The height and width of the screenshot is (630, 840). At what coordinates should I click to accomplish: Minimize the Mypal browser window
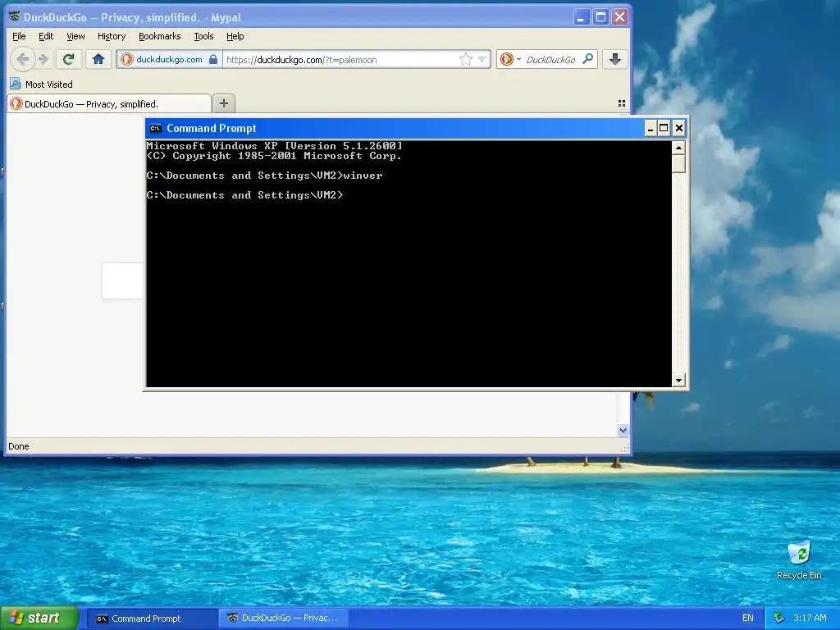[582, 17]
